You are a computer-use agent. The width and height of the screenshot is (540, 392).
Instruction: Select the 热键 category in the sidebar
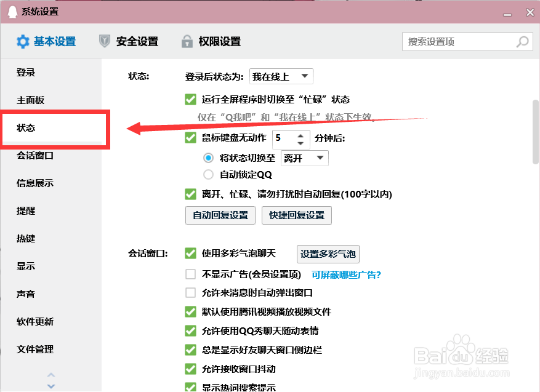coord(25,239)
